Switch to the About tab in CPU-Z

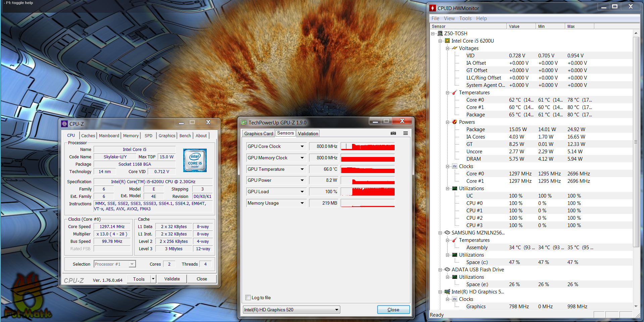click(x=201, y=136)
